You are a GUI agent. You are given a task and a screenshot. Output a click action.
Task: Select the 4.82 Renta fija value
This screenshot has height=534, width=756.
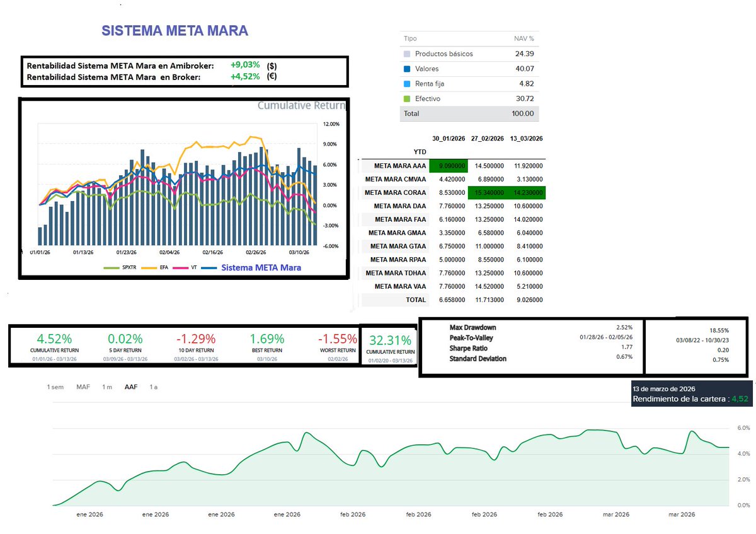click(x=526, y=84)
